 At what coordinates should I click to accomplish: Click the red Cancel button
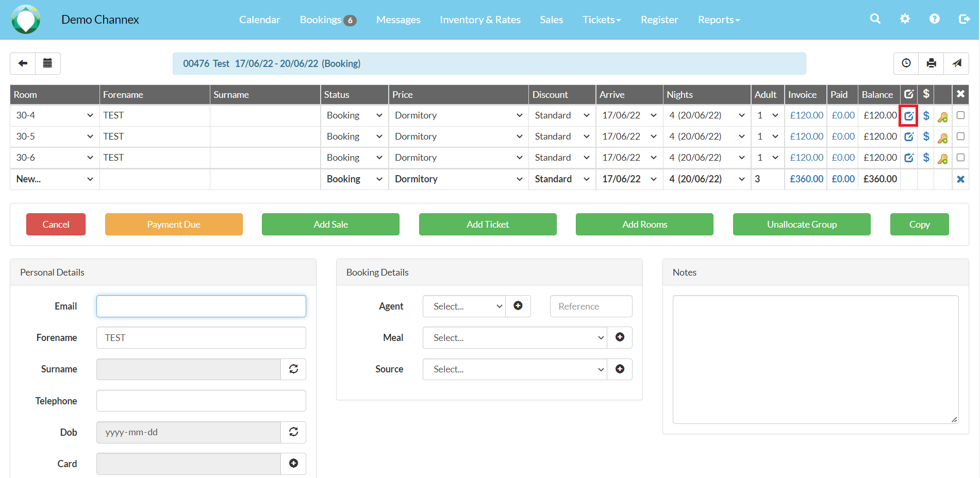tap(56, 224)
